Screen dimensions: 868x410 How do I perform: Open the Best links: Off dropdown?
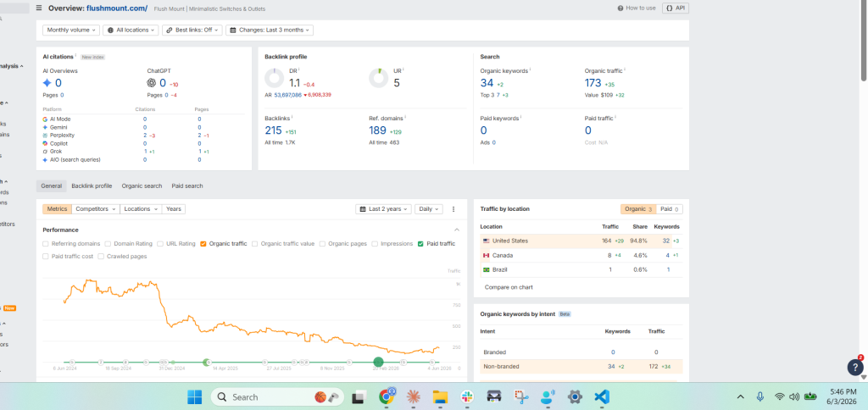192,30
